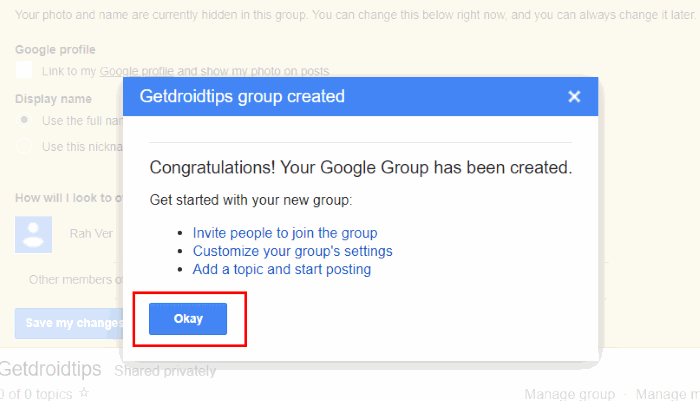
Task: Click the Shared privately label
Action: point(165,371)
